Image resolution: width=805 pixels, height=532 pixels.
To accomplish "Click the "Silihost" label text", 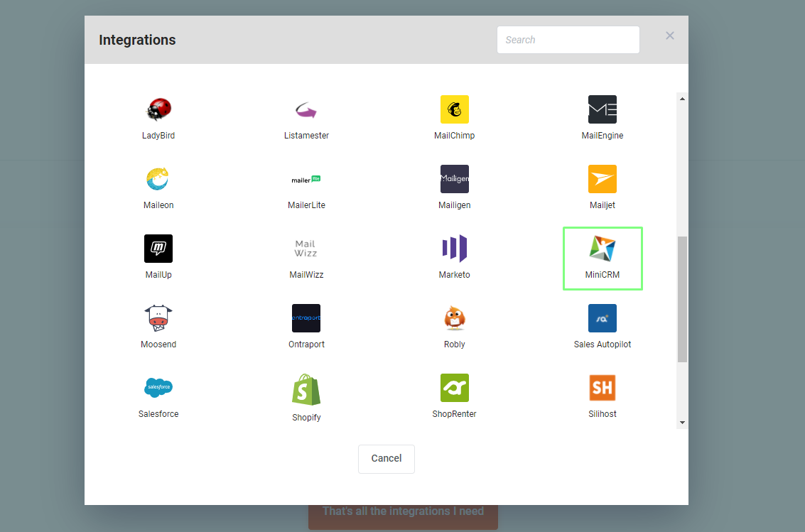I will 603,414.
